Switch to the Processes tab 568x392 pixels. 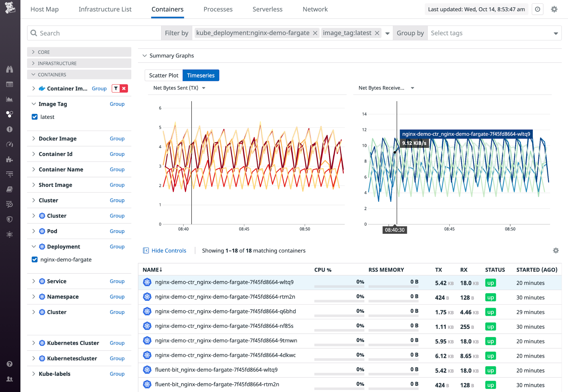coord(218,9)
